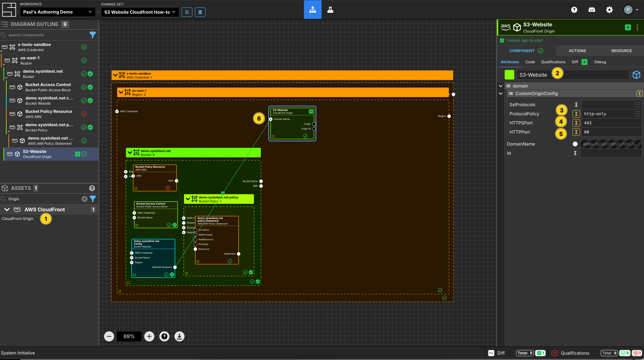
Task: Click the Qualifications failed icon in status bar
Action: coord(554,353)
